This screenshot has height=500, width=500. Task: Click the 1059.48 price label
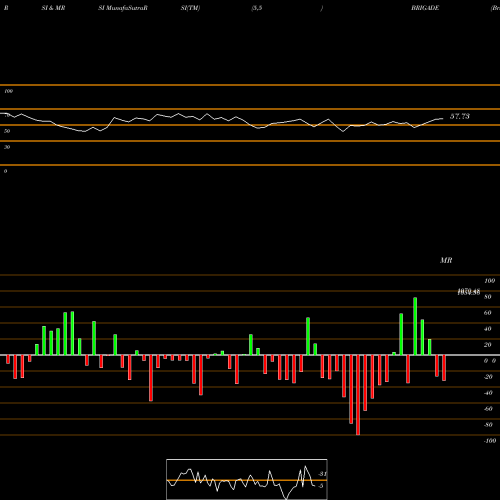tap(469, 292)
